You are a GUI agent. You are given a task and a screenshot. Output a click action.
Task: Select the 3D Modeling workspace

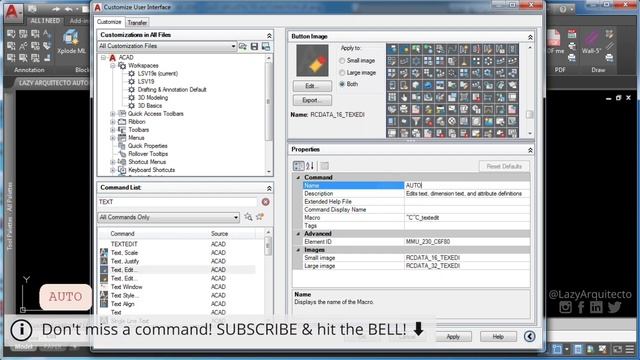point(153,98)
